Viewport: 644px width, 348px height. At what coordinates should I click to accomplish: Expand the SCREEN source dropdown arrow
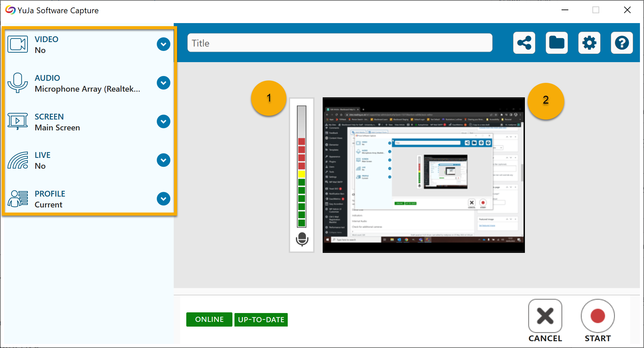(164, 122)
